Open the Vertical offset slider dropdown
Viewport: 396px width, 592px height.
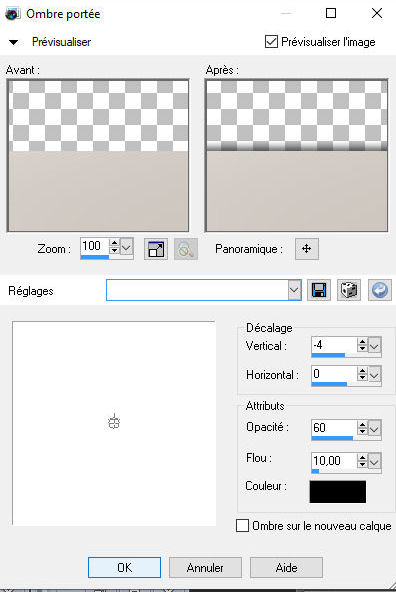[374, 345]
